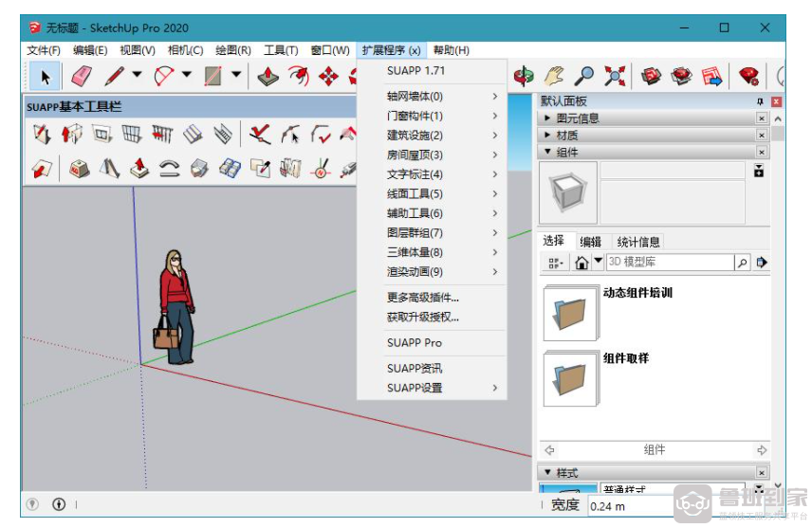
Task: Click the tray scrollbar up arrow
Action: point(777,119)
